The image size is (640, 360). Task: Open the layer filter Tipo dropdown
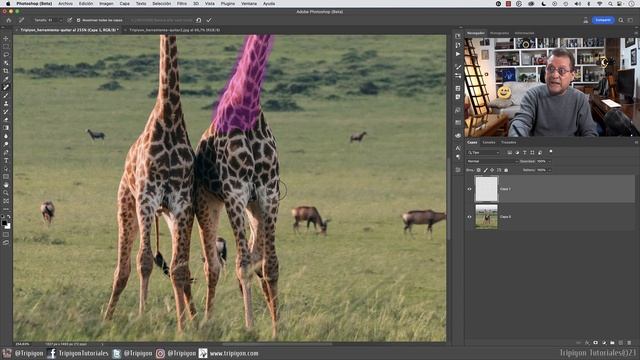[484, 153]
